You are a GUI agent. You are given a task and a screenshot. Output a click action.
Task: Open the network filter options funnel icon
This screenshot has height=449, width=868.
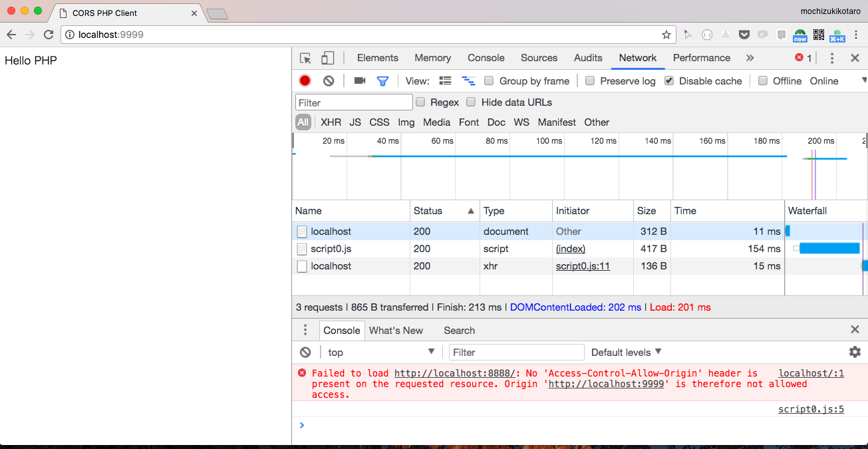[382, 80]
